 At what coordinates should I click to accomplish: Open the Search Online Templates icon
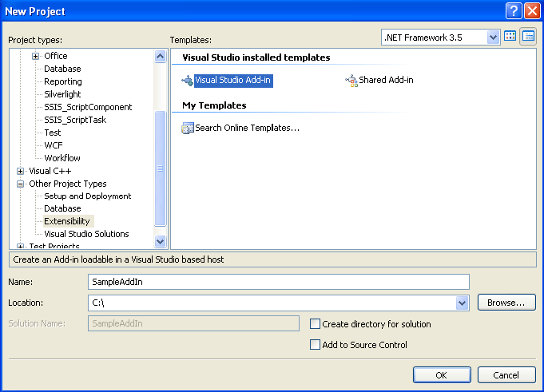tap(188, 129)
